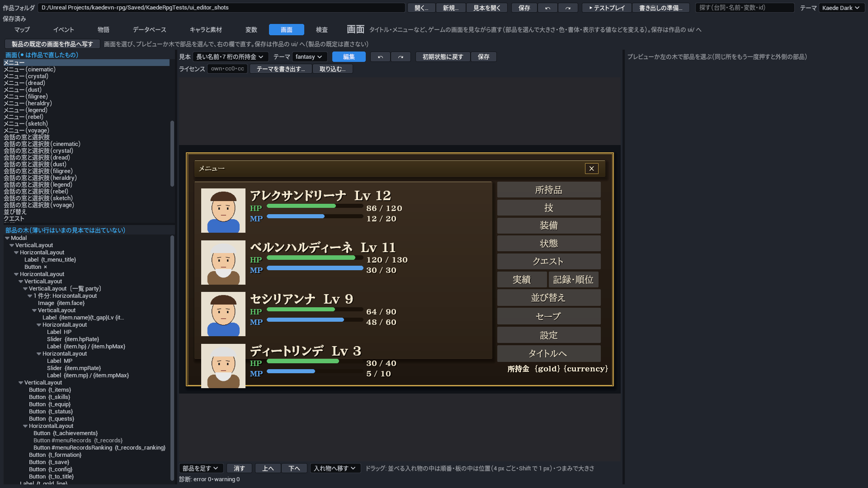Open the 部品を足す dropdown

coord(201,468)
